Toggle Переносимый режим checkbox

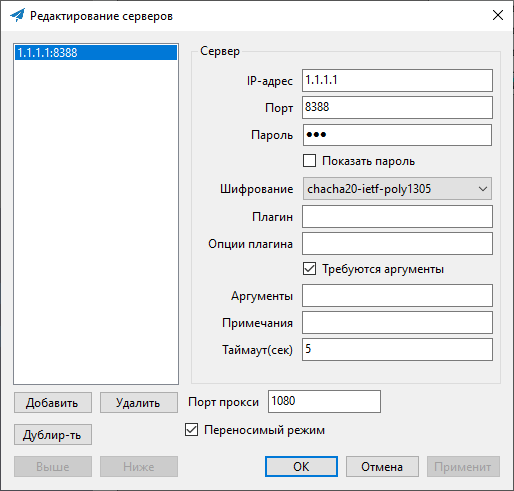[x=191, y=430]
